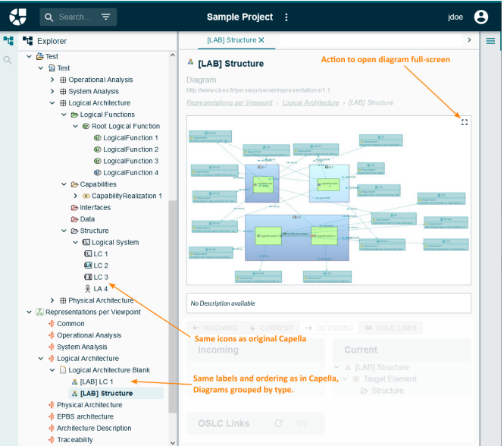Viewport: 504px width, 446px height.
Task: Open diagram in full-screen mode
Action: [465, 122]
